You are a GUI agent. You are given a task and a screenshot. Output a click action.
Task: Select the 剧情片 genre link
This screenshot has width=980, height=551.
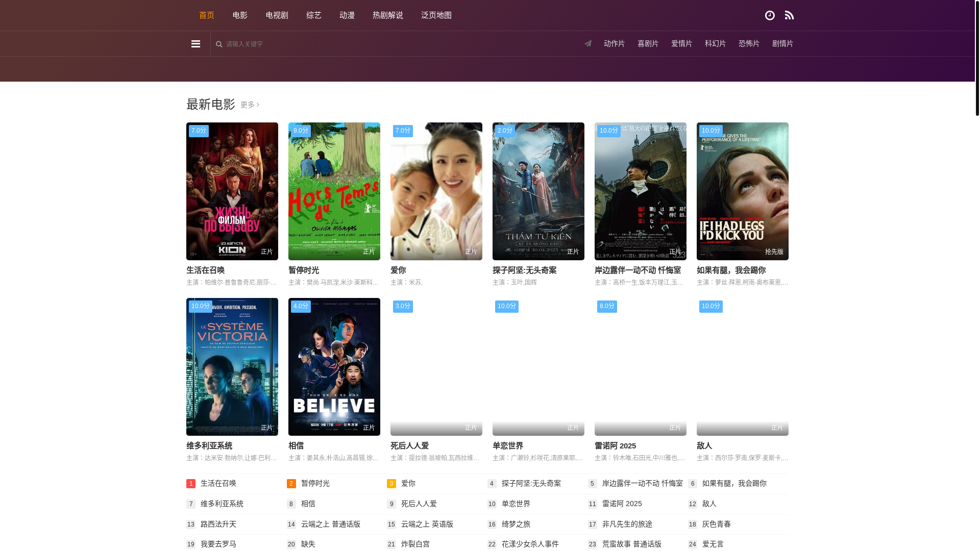[782, 43]
